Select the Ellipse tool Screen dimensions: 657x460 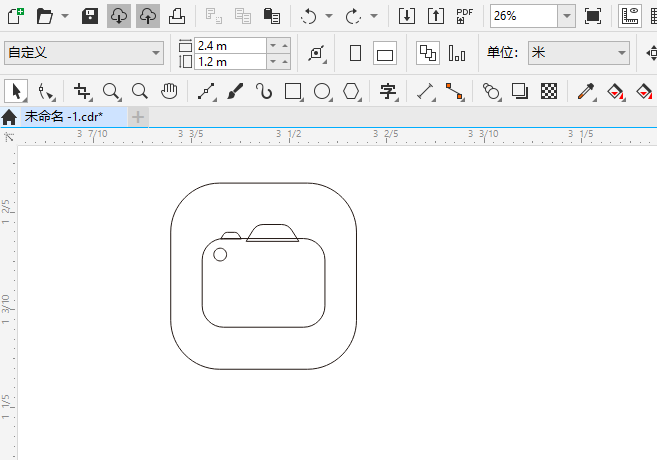click(x=322, y=91)
